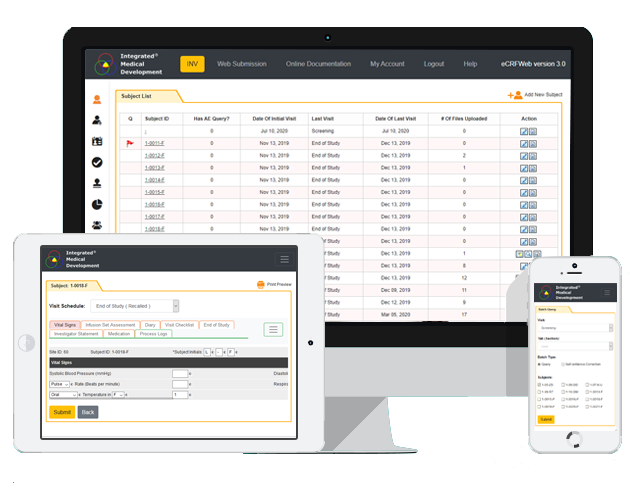Click the Print Preview icon on the tablet
630x500 pixels.
coord(259,285)
